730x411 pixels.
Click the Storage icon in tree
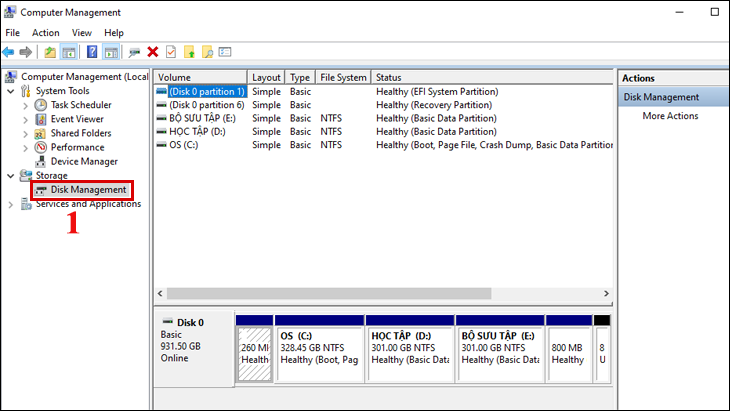26,175
